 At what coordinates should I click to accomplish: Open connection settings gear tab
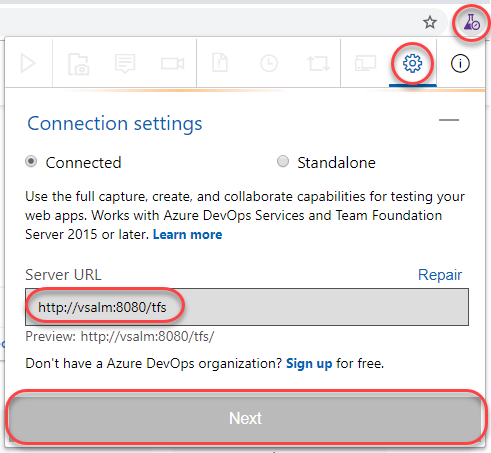pos(413,63)
